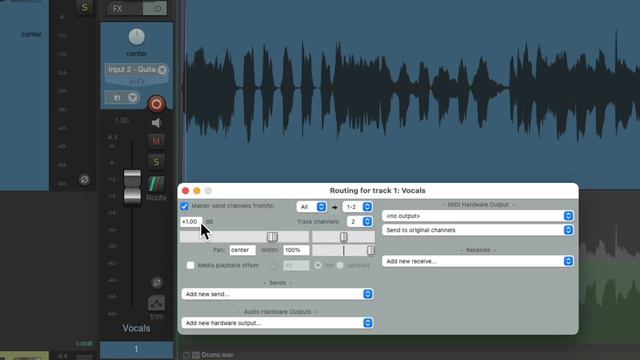Open the Add new send dropdown
The image size is (640, 360).
(x=277, y=294)
